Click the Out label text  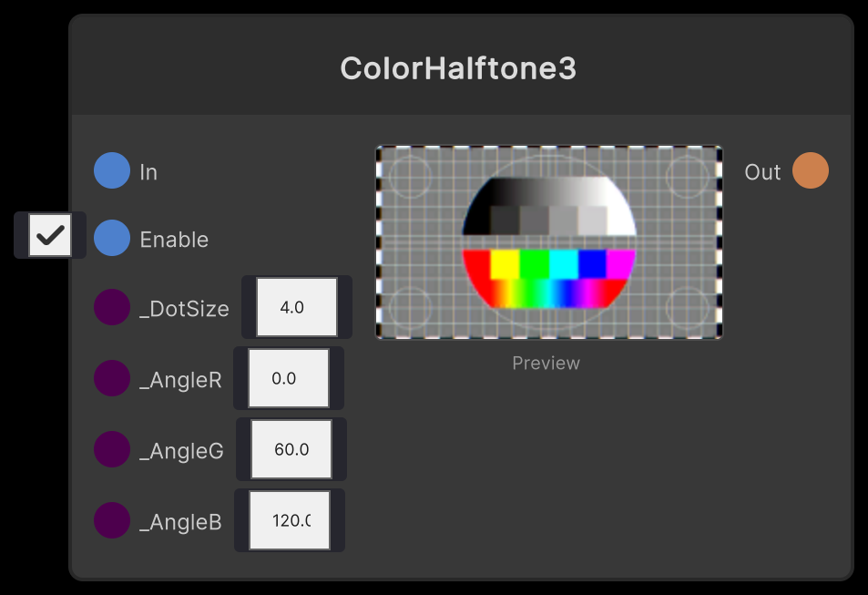(x=762, y=170)
